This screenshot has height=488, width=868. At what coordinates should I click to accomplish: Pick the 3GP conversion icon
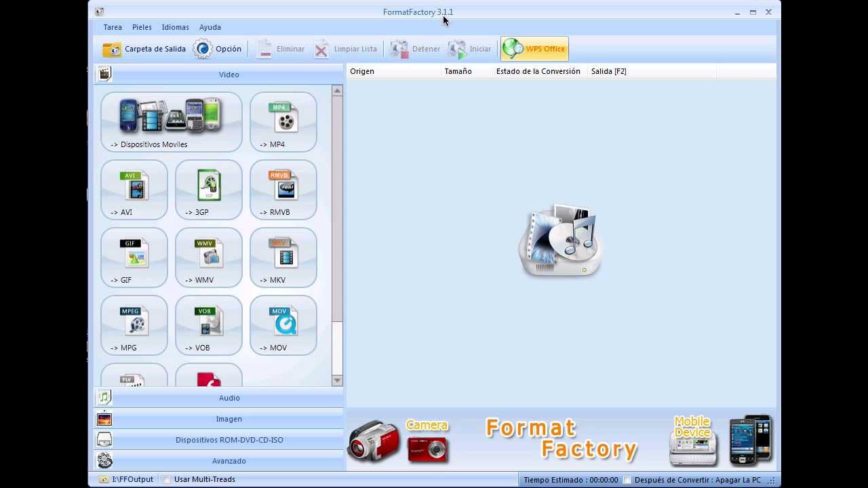209,190
